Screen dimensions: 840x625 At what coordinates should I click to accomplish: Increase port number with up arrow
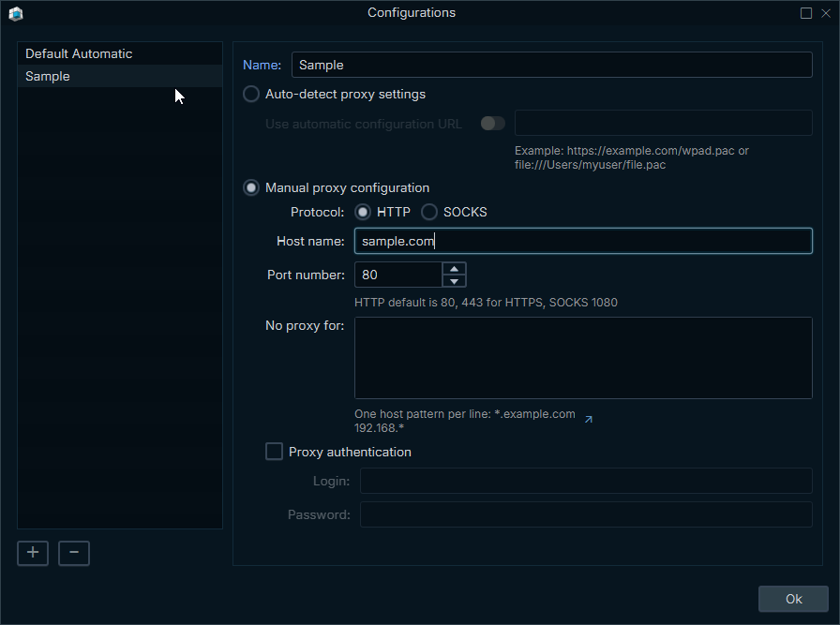455,268
